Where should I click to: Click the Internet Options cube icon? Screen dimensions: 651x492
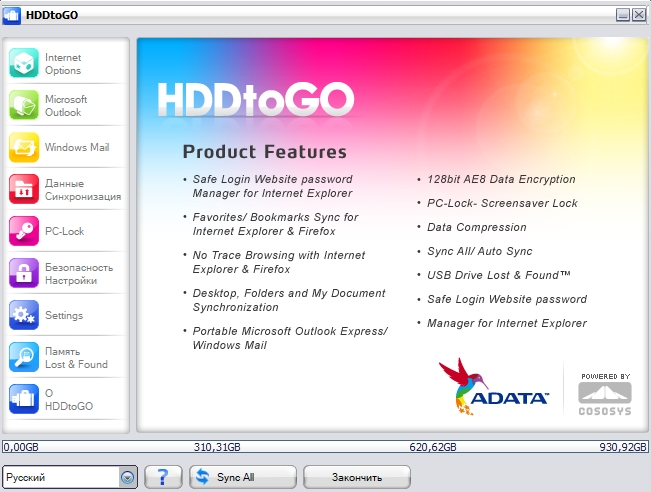click(x=24, y=63)
